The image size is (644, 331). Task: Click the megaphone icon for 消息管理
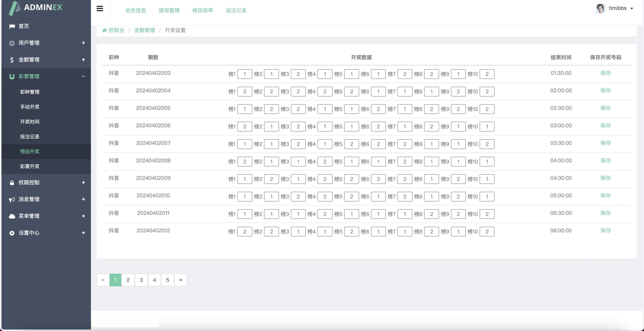click(12, 200)
